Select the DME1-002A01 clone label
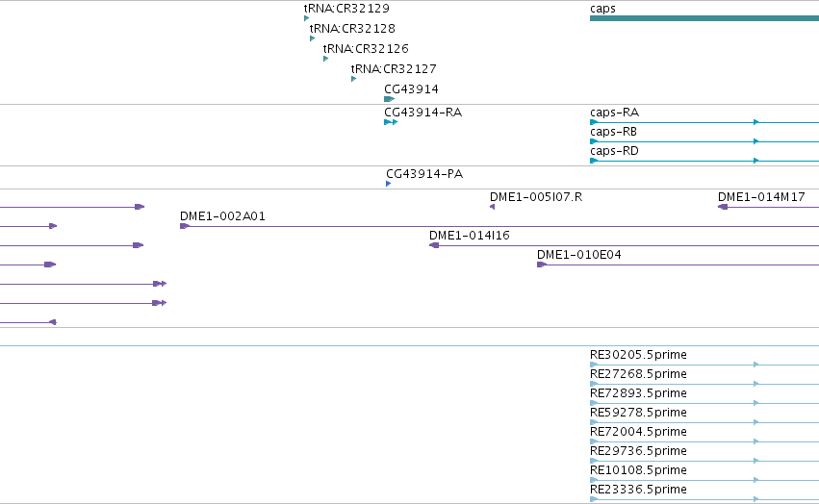The image size is (819, 504). click(x=222, y=216)
